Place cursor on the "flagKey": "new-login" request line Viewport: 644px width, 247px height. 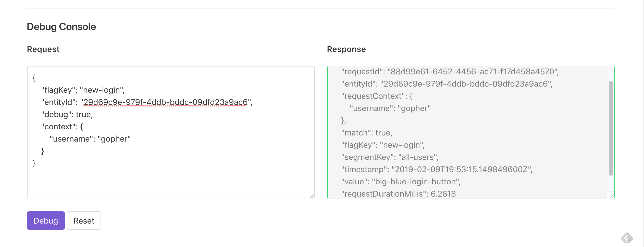pos(83,90)
